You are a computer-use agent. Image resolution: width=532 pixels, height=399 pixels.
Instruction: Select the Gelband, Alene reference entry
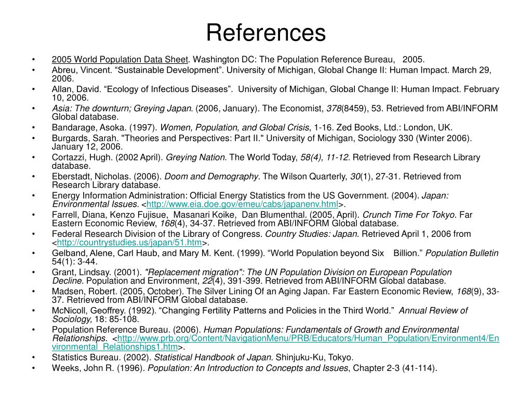click(x=275, y=257)
